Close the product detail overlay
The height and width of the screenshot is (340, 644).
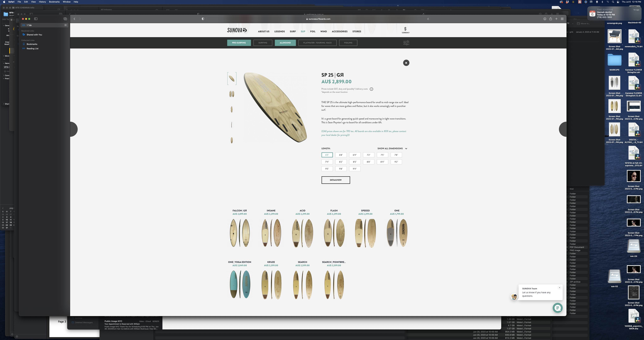pos(406,63)
